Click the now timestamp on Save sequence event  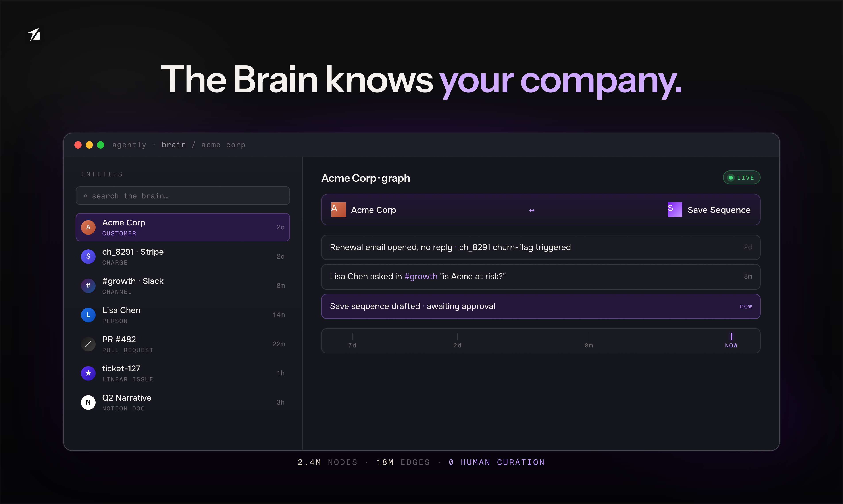[x=746, y=306]
